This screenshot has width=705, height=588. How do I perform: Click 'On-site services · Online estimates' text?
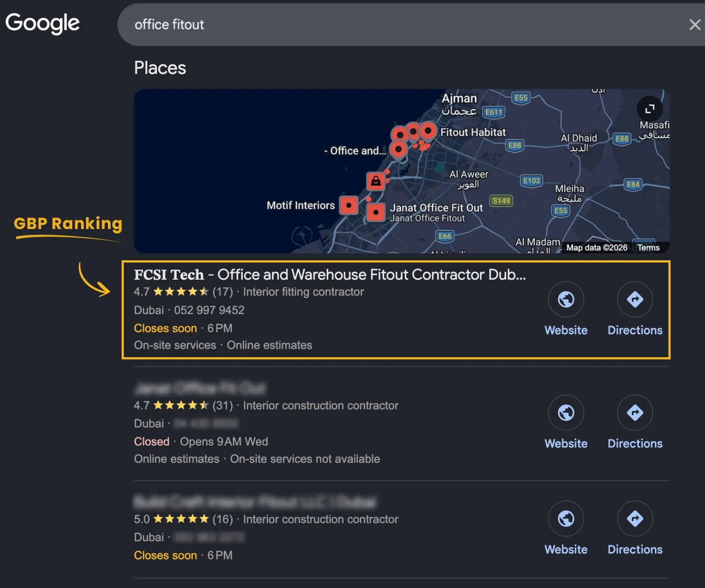[x=223, y=345]
